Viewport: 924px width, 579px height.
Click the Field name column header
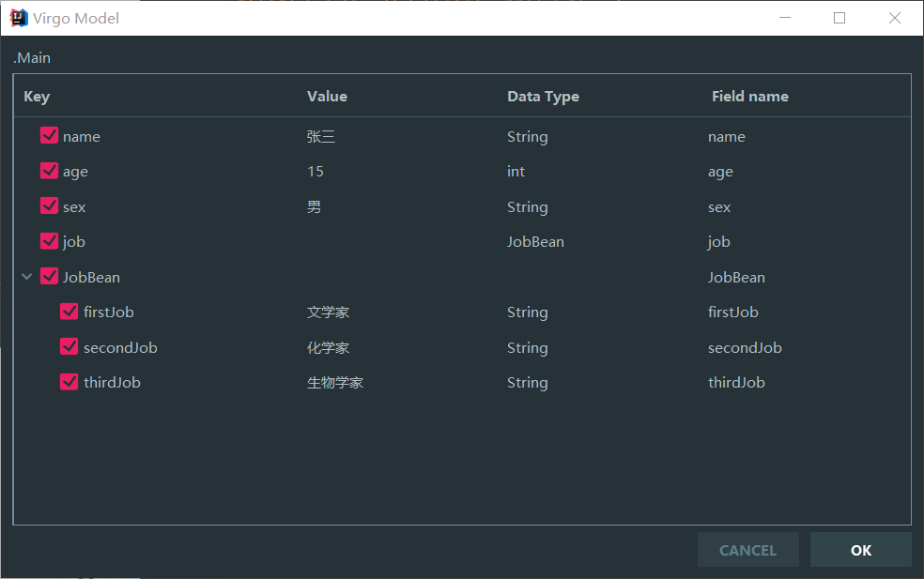750,96
